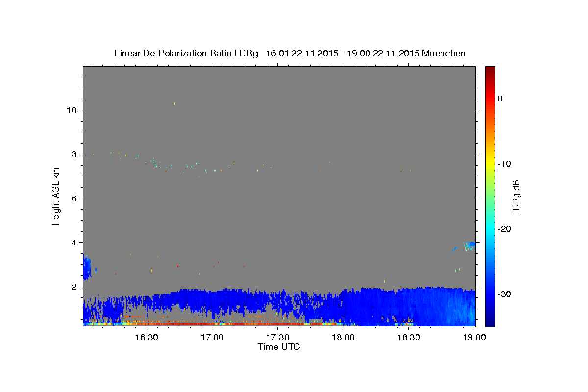588x392 pixels.
Task: Click the colorbar value 0
Action: click(x=500, y=98)
